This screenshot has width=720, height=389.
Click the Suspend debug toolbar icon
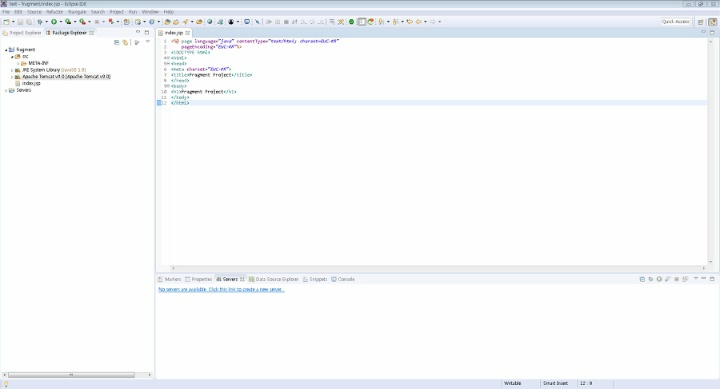coord(277,22)
